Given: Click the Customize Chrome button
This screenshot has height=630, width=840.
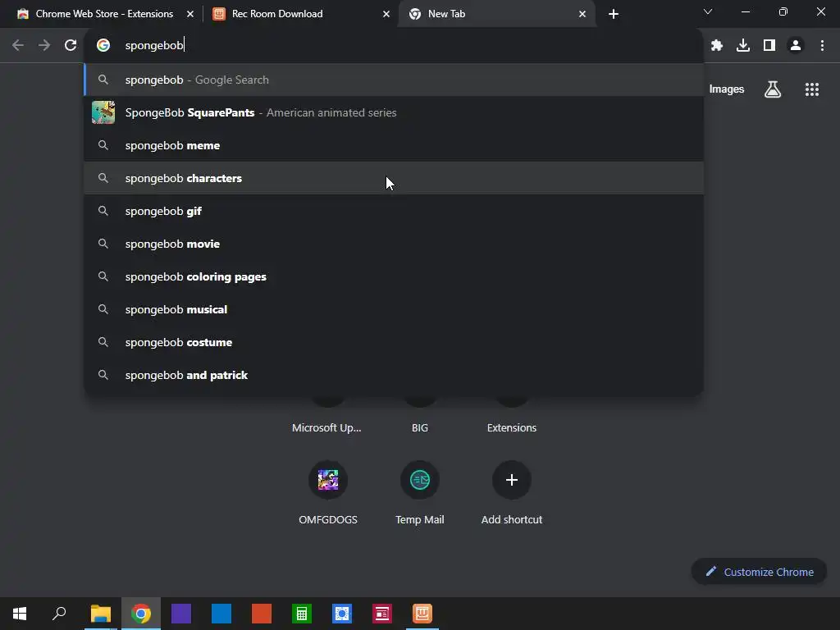Looking at the screenshot, I should pyautogui.click(x=759, y=572).
